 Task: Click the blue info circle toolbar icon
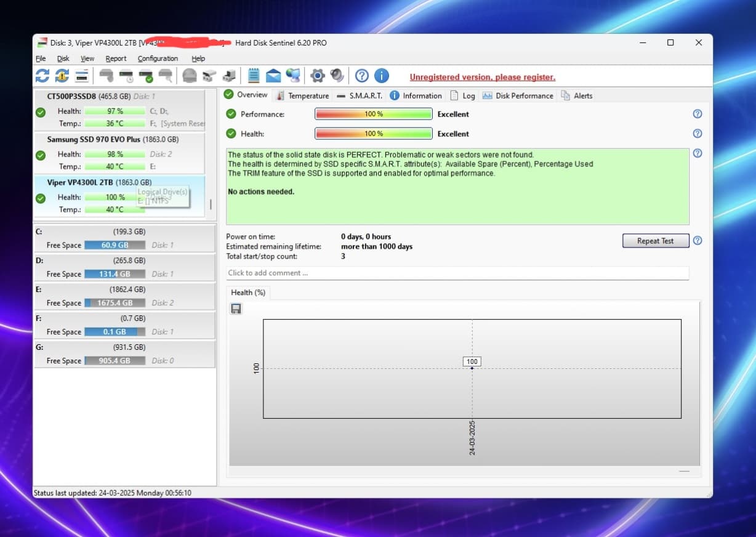click(382, 76)
